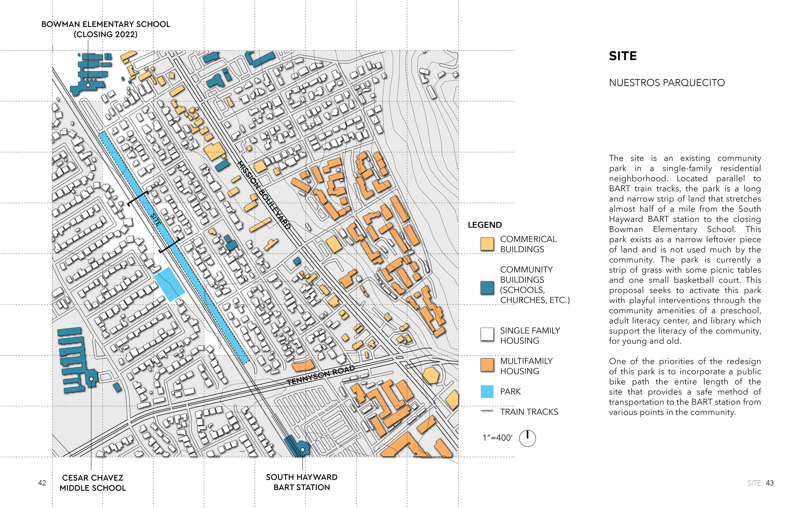Click the COMMERICAL BUILDINGS legend text
The height and width of the screenshot is (508, 812).
click(x=528, y=244)
